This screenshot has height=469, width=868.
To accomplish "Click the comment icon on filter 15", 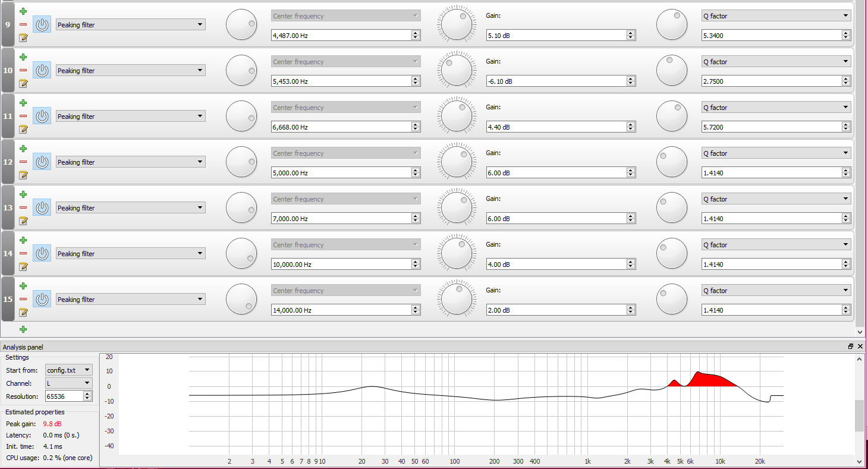I will 23,312.
